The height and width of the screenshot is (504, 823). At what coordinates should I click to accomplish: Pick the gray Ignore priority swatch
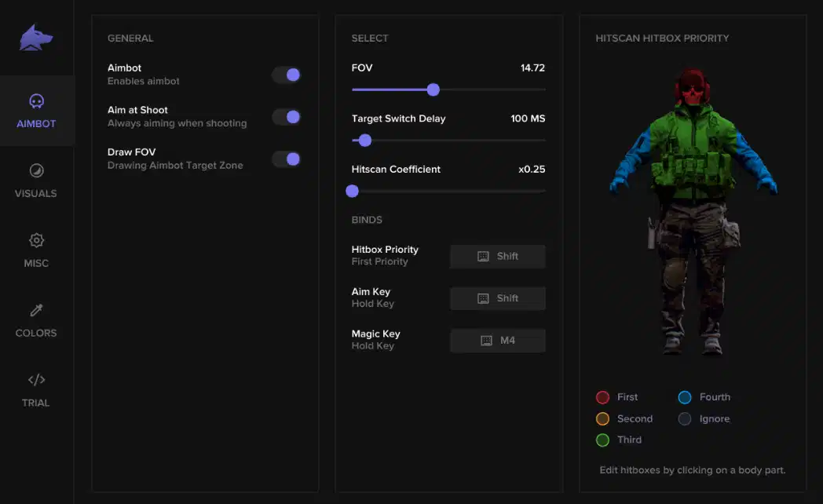[x=685, y=419]
